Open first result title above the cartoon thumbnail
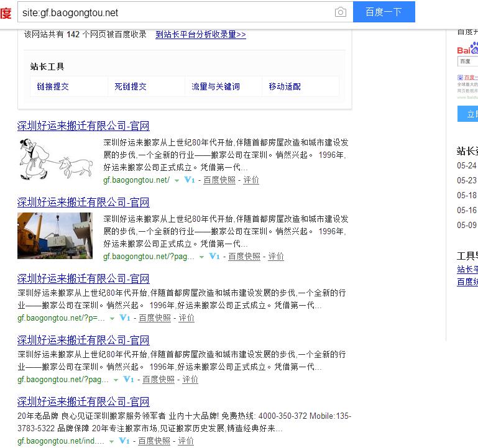Image resolution: width=478 pixels, height=448 pixels. (x=83, y=126)
